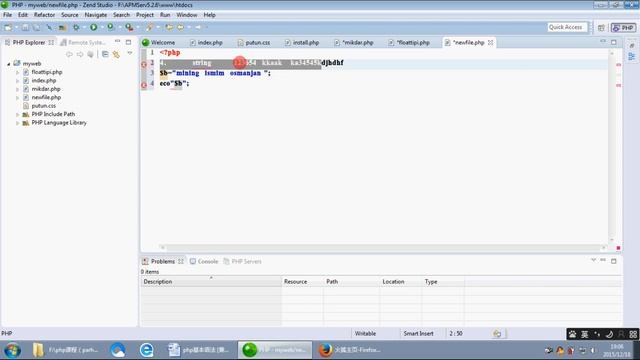Open the New file dropdown arrow
This screenshot has width=640, height=360.
[16, 28]
